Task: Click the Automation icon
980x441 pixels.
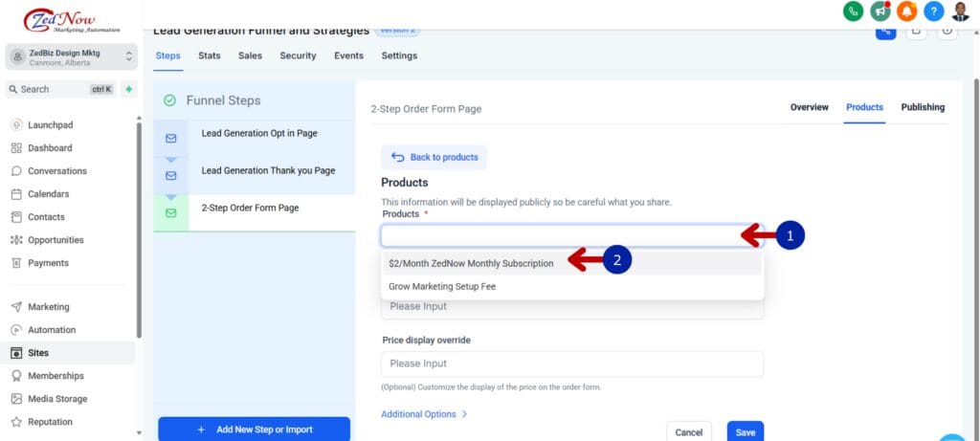Action: [x=17, y=330]
